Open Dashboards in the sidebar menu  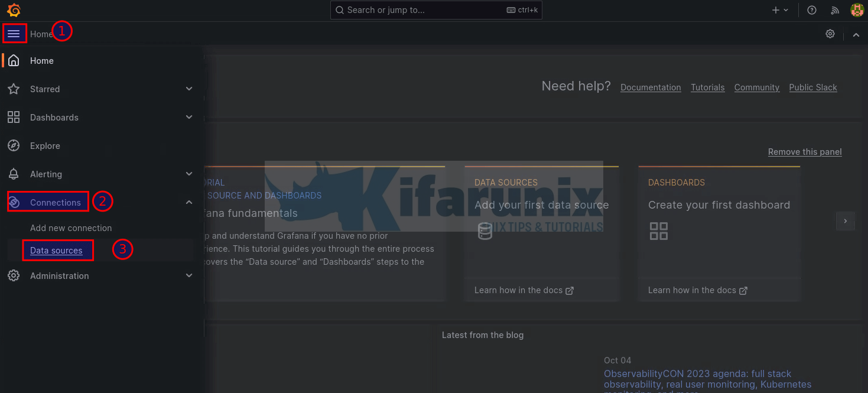pos(54,118)
